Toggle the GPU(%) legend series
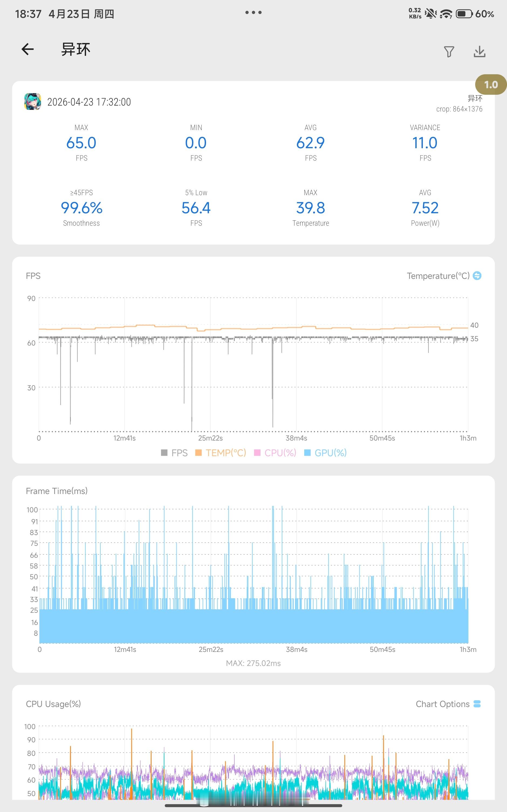This screenshot has height=812, width=507. tap(325, 453)
